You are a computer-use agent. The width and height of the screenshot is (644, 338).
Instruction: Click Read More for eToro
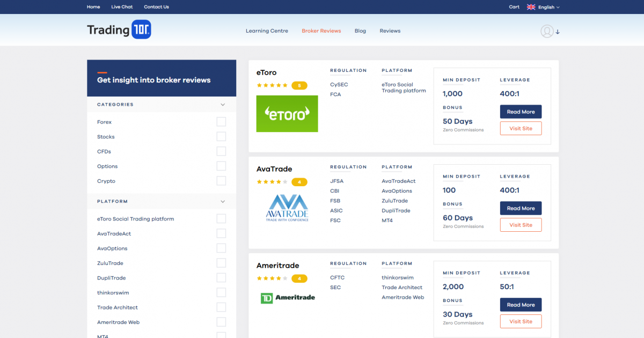(521, 112)
